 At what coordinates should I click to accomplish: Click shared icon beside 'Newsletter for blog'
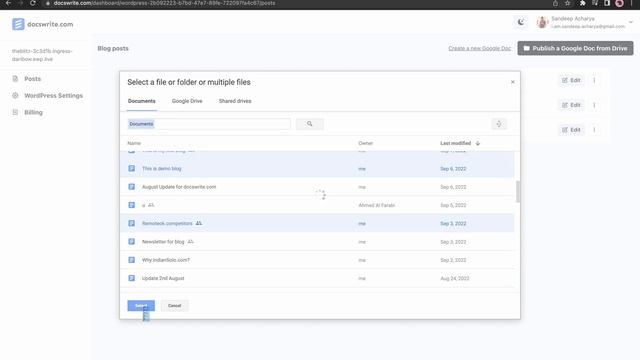pos(191,242)
